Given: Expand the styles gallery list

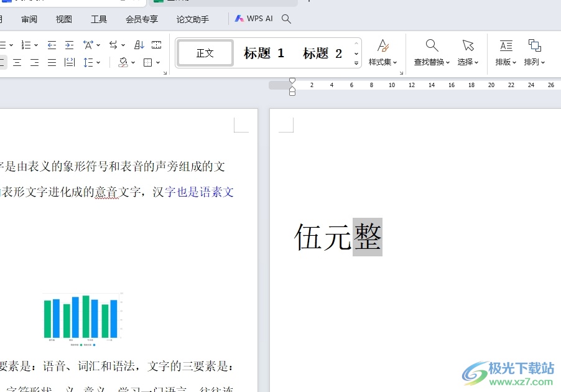Looking at the screenshot, I should coord(356,63).
